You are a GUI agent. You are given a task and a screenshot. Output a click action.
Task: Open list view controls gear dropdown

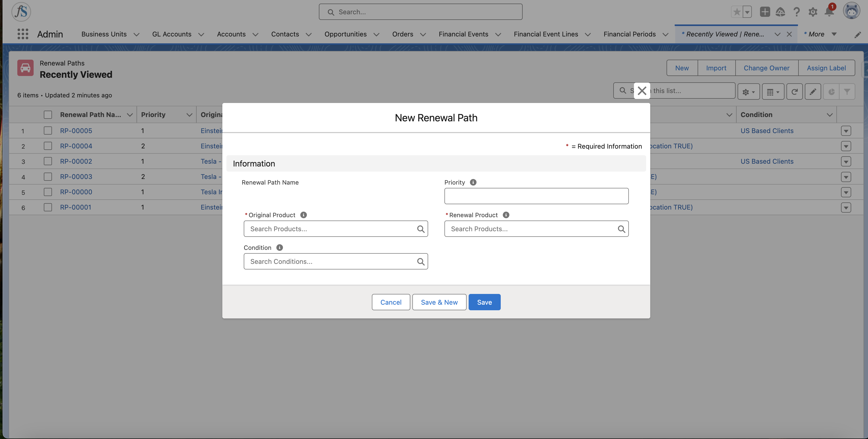[x=748, y=92]
